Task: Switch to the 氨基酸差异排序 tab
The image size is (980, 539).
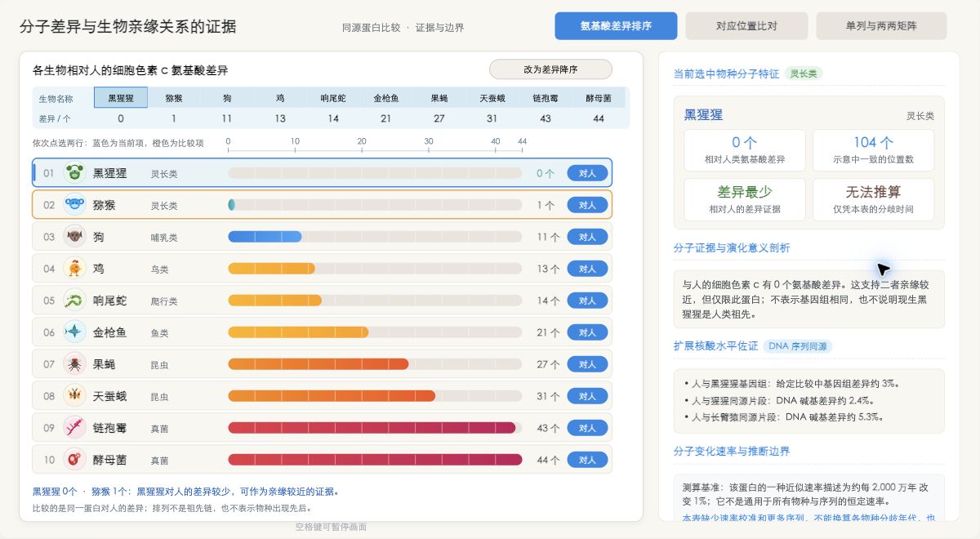Action: click(x=616, y=26)
